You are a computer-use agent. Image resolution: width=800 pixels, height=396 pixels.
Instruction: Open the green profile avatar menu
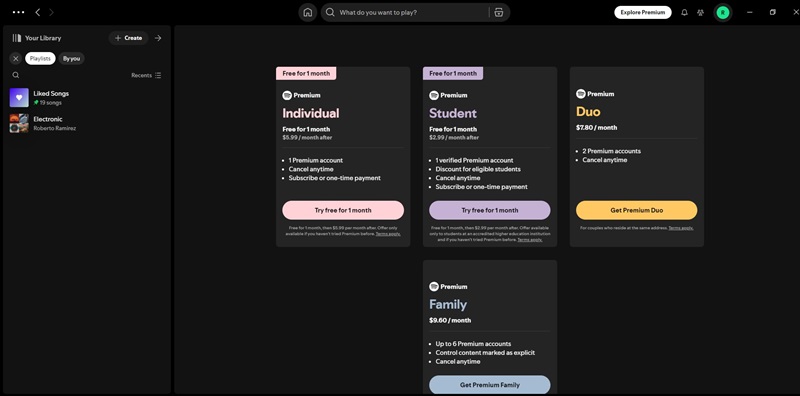point(722,12)
